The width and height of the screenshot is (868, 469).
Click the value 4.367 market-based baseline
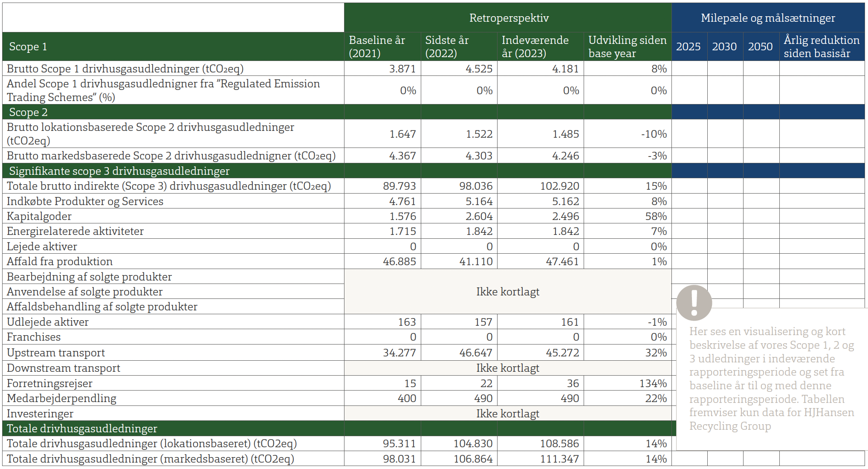(x=402, y=156)
